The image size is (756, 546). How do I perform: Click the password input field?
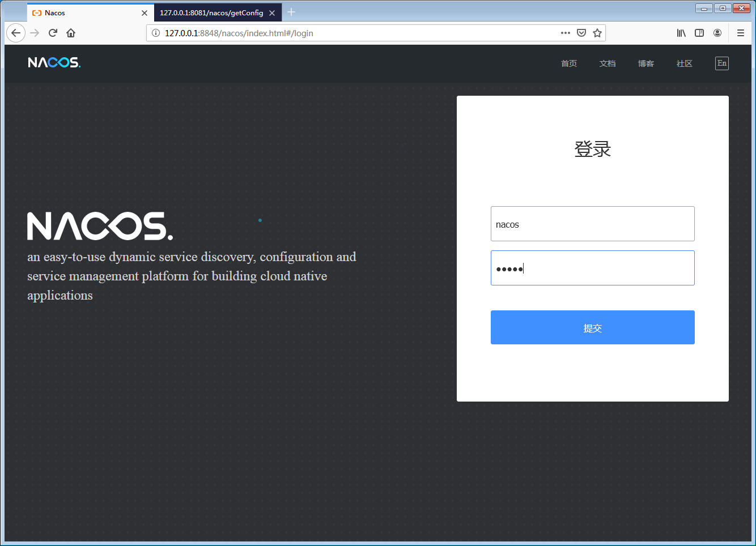pyautogui.click(x=593, y=268)
